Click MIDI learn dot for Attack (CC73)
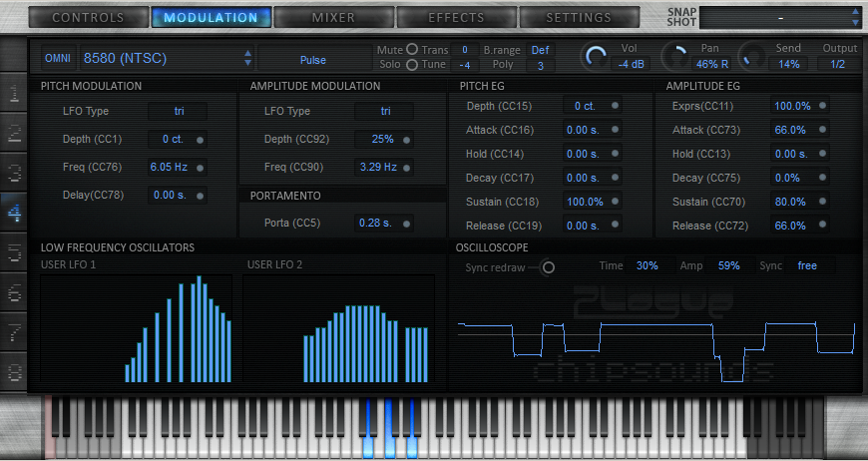 click(823, 129)
